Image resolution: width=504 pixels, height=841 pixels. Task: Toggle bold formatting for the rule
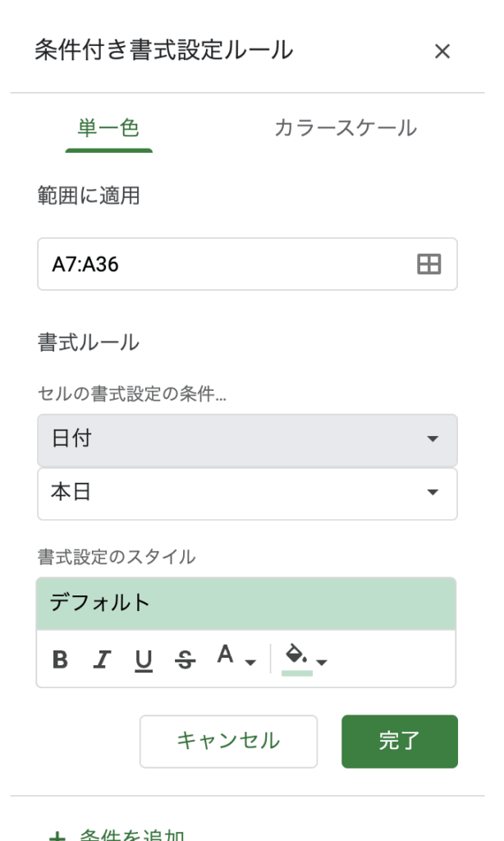pos(60,659)
